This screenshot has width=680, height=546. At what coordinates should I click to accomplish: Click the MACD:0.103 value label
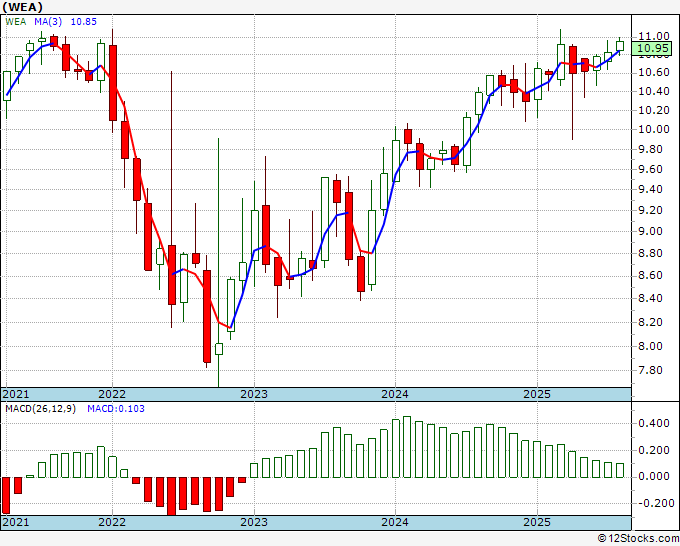pos(116,409)
